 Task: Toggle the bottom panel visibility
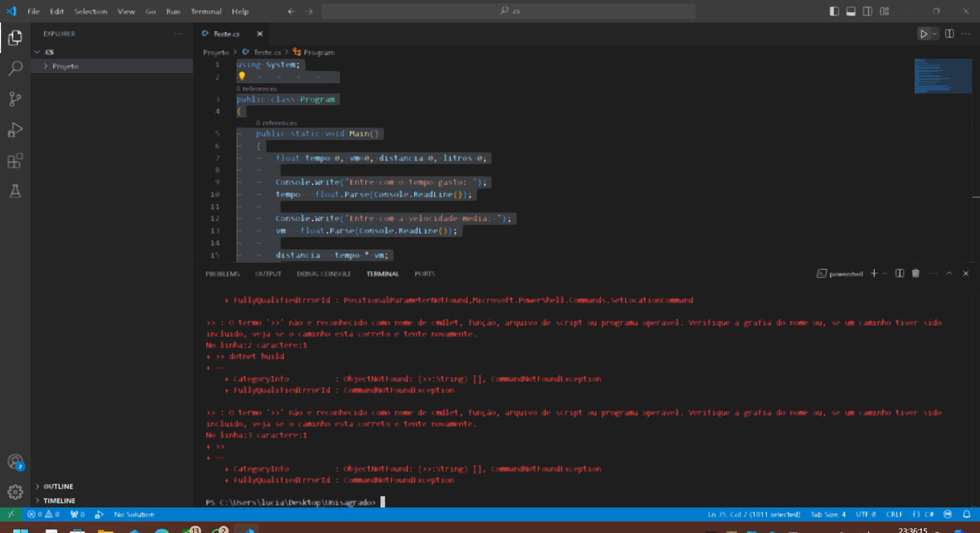point(851,11)
